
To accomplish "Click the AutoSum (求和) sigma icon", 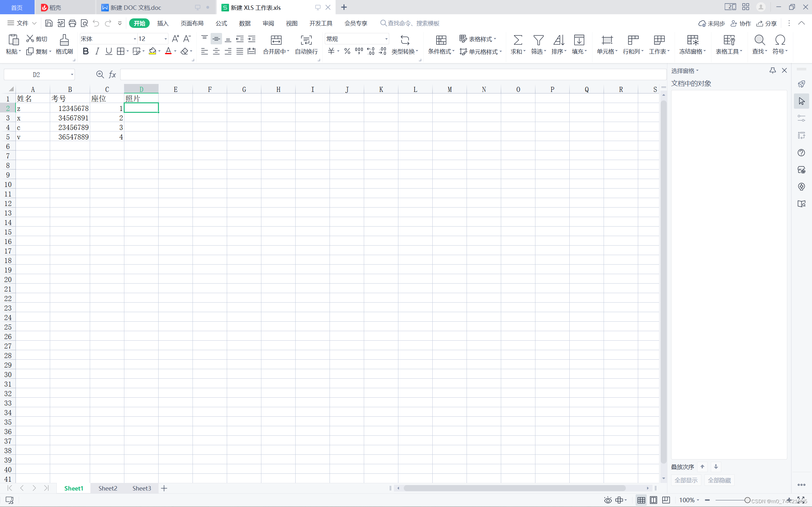I will 517,41.
